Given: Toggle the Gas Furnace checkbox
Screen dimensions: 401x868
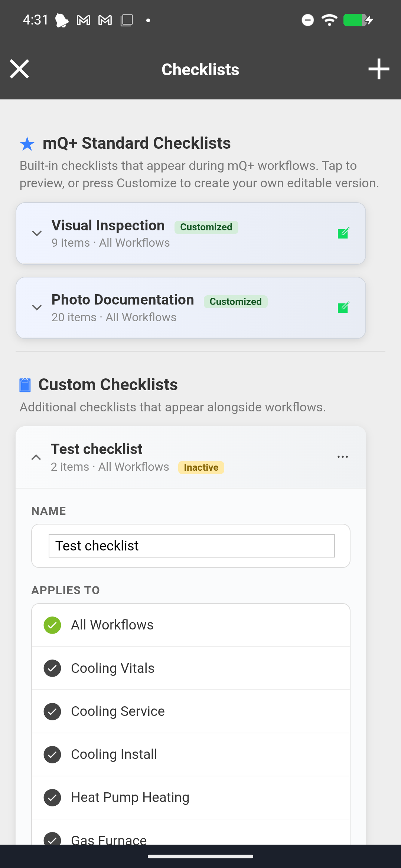Looking at the screenshot, I should 52,838.
